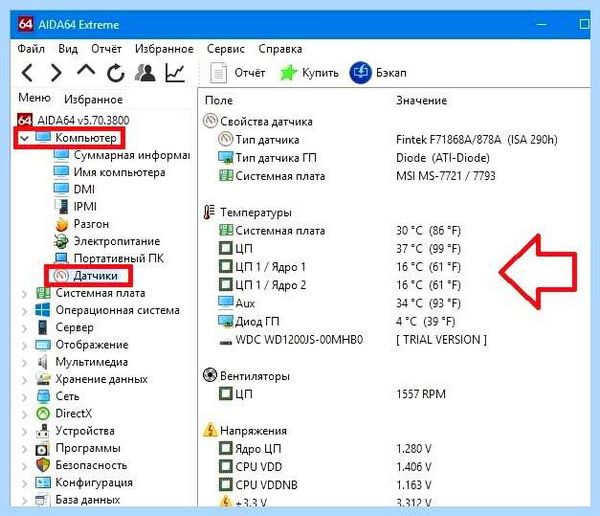This screenshot has width=600, height=516.
Task: Click the green star Купить icon
Action: point(288,73)
